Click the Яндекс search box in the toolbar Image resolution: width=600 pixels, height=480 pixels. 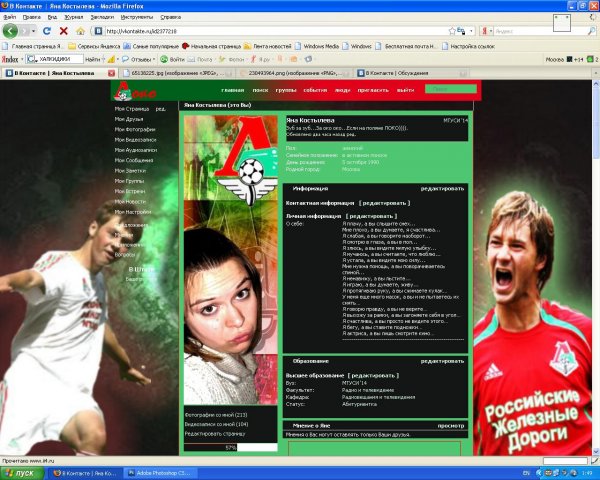[x=540, y=31]
